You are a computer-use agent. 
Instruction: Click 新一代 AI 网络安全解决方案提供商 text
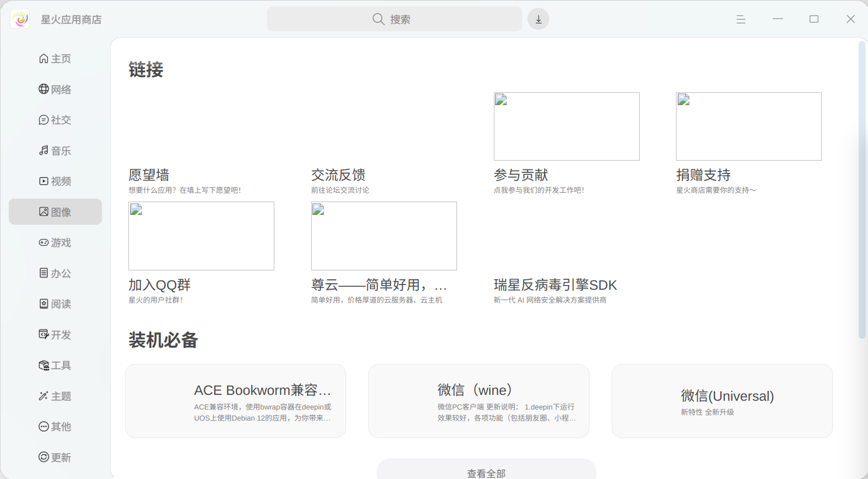coord(550,300)
